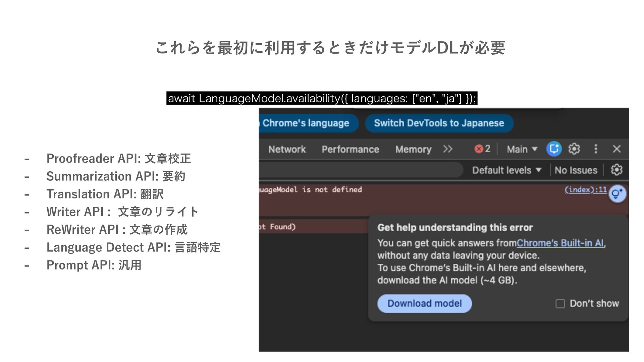Switch to the Performance tab

click(x=350, y=149)
